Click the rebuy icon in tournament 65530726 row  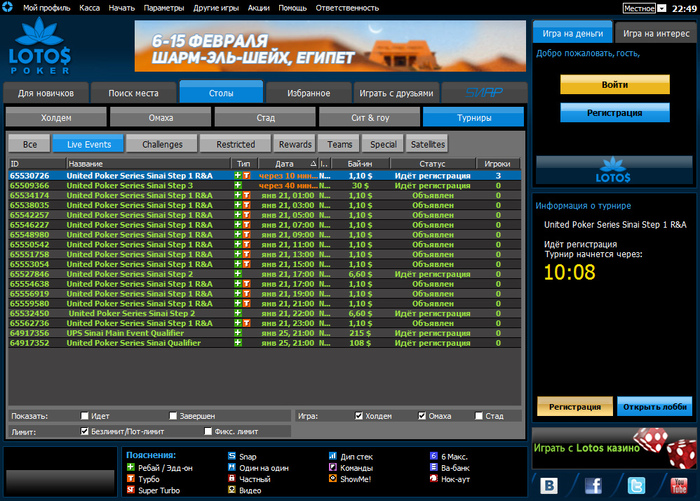coord(238,175)
